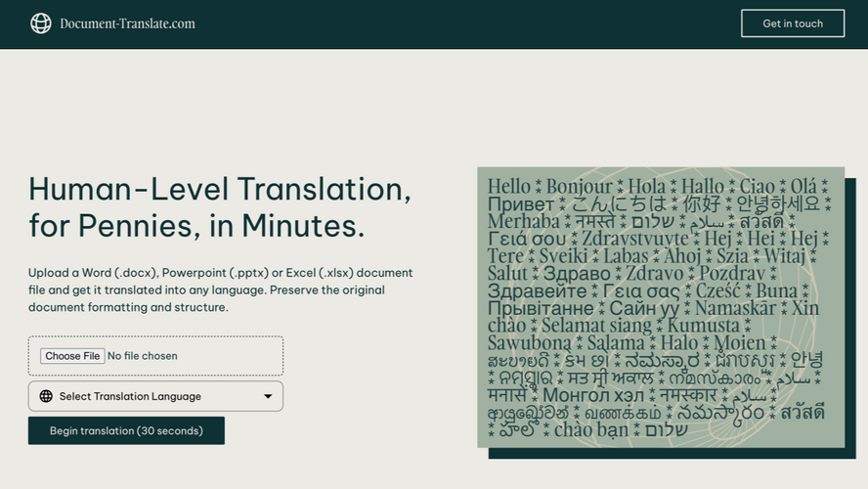Click the Upload a Word (.docx) description text

pos(220,289)
